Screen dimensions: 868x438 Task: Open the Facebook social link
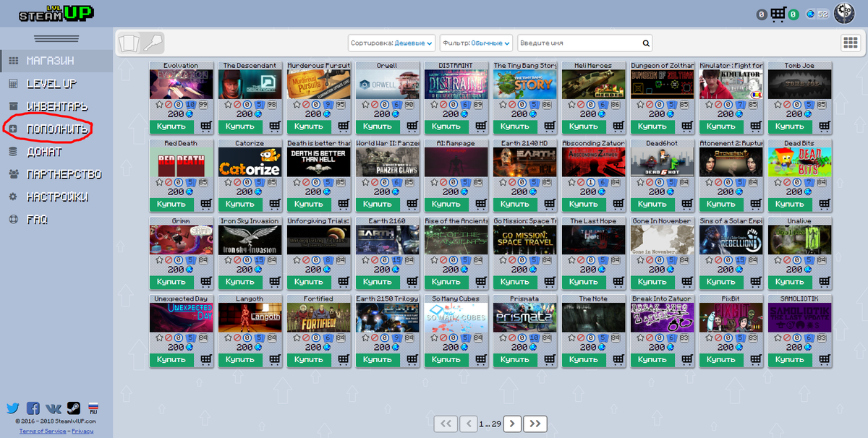pos(33,408)
